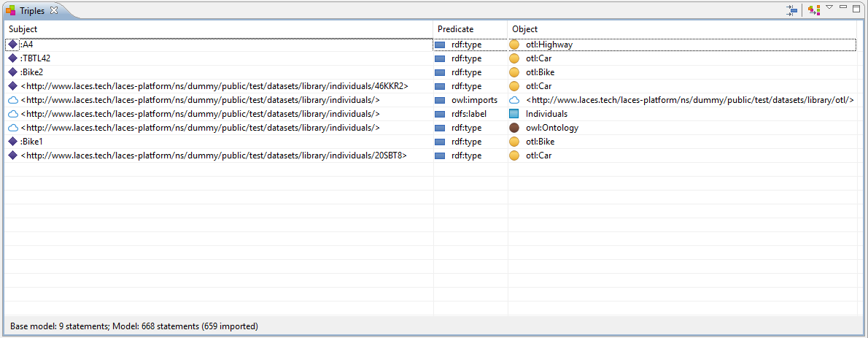The width and height of the screenshot is (868, 338).
Task: Click the otl/ library object URI
Action: point(689,100)
